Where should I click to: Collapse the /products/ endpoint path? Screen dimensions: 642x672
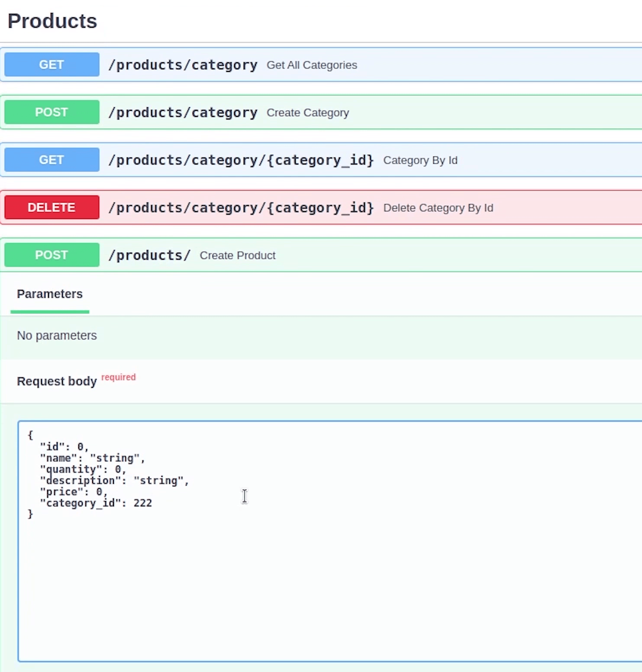[x=149, y=255]
